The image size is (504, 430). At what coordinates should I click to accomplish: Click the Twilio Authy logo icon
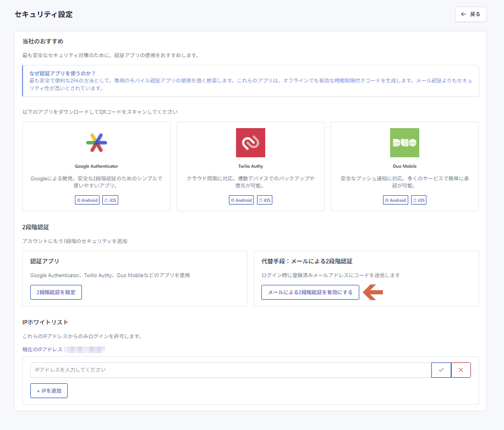(x=250, y=143)
